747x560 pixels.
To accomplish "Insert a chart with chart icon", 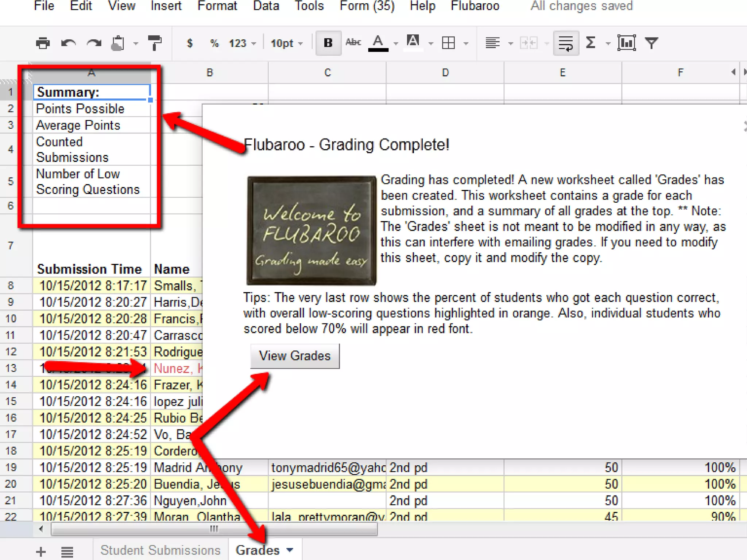I will point(626,43).
